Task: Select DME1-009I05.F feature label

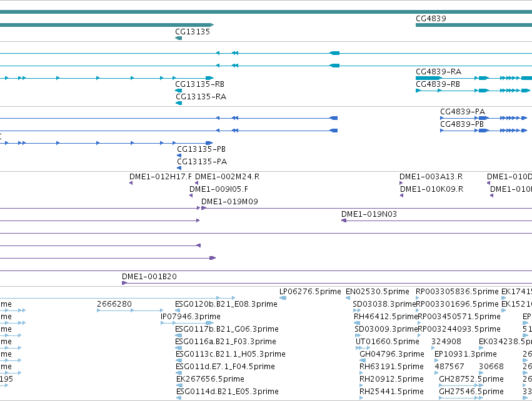Action: (x=219, y=189)
